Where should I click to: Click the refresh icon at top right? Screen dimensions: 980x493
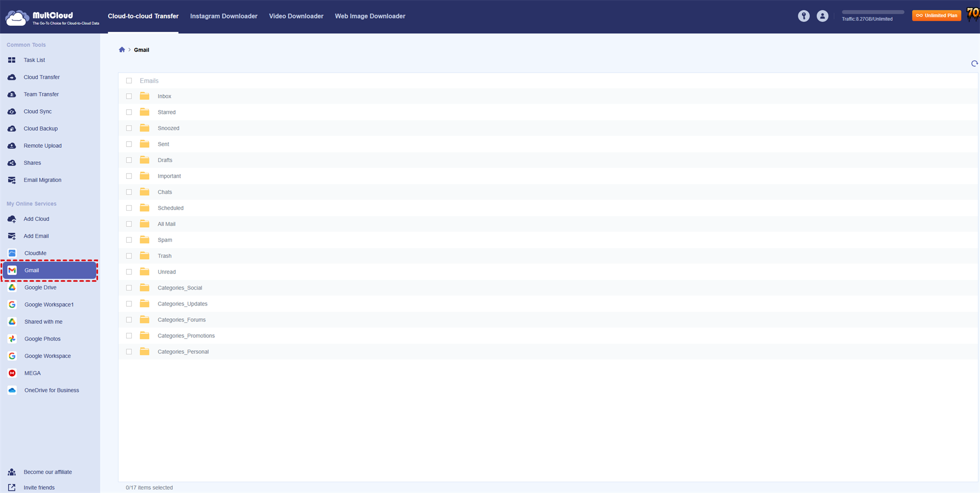974,63
